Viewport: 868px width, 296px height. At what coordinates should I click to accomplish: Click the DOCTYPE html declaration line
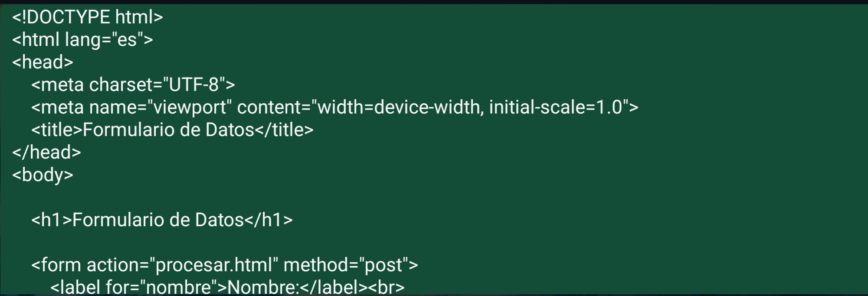click(87, 17)
